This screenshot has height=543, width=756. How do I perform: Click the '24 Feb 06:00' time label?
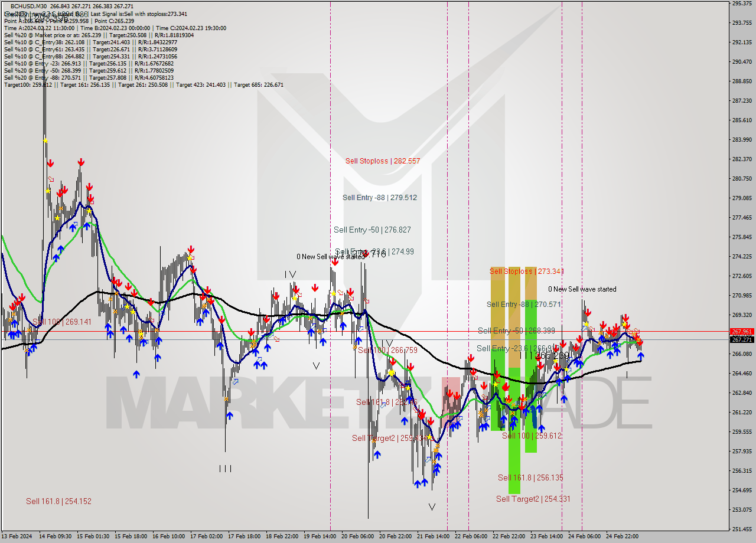(584, 537)
